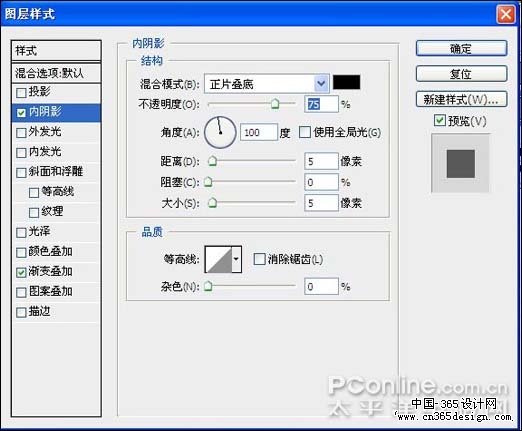Click the 不透明度 opacity slider handle
This screenshot has width=522, height=431.
[275, 104]
